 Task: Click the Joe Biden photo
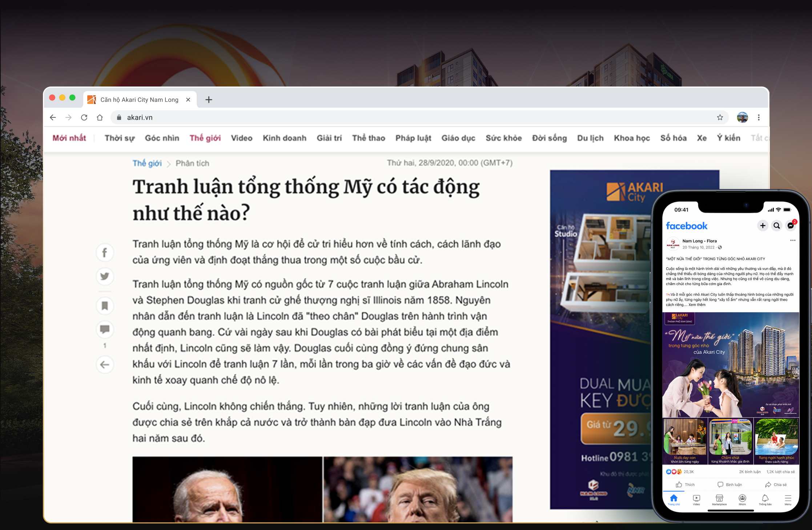tap(227, 489)
